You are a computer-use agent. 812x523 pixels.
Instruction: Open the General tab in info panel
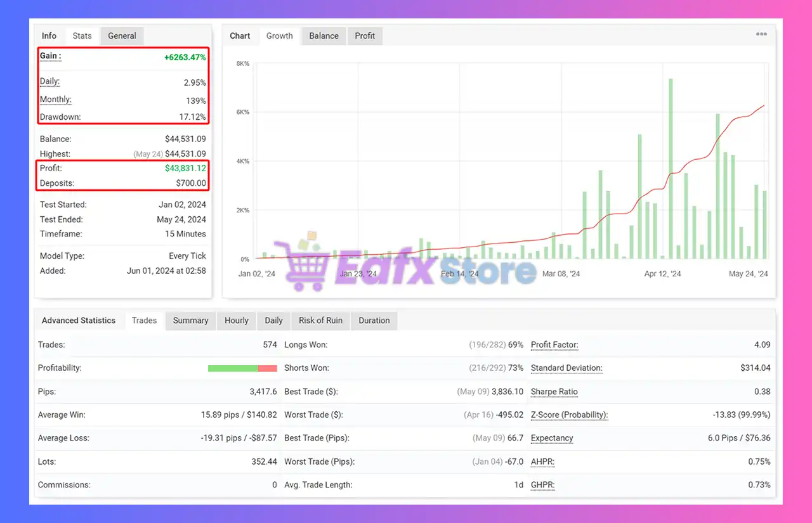click(x=122, y=36)
